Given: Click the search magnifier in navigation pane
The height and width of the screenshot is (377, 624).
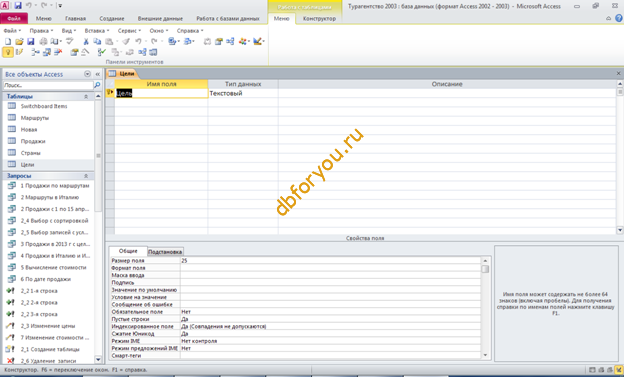Looking at the screenshot, I should pos(97,85).
